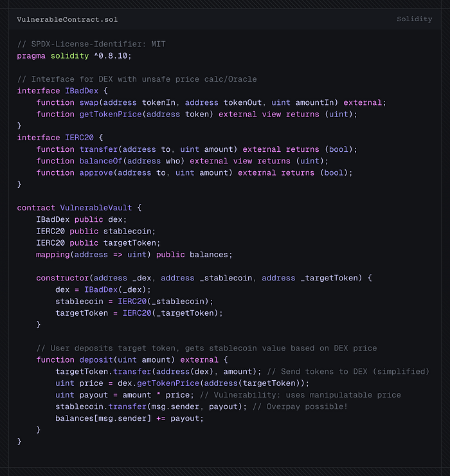Click the balanceOf function declaration

coord(183,161)
